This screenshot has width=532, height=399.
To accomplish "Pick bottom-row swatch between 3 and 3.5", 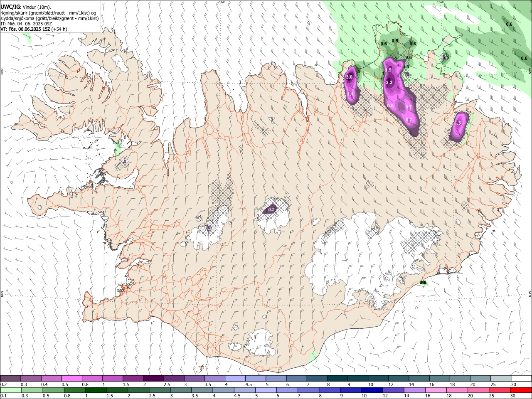I will (181, 390).
